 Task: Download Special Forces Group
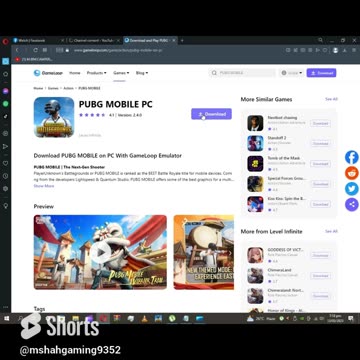pos(320,184)
